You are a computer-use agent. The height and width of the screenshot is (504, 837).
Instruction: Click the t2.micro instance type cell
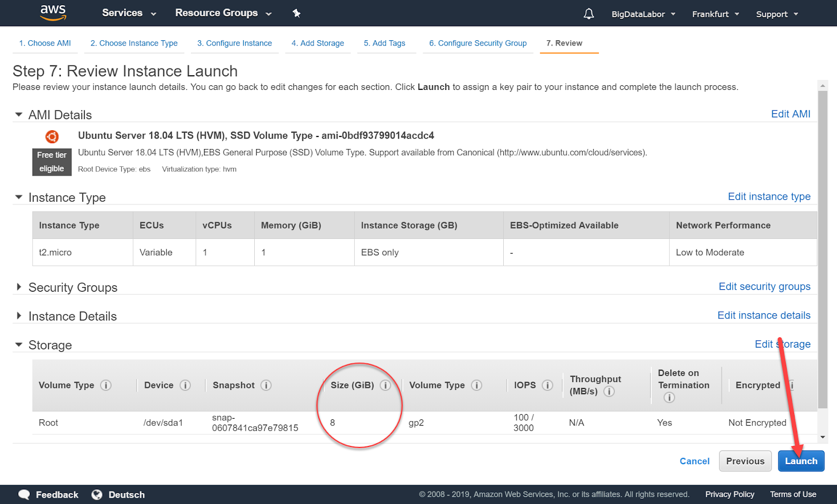83,253
